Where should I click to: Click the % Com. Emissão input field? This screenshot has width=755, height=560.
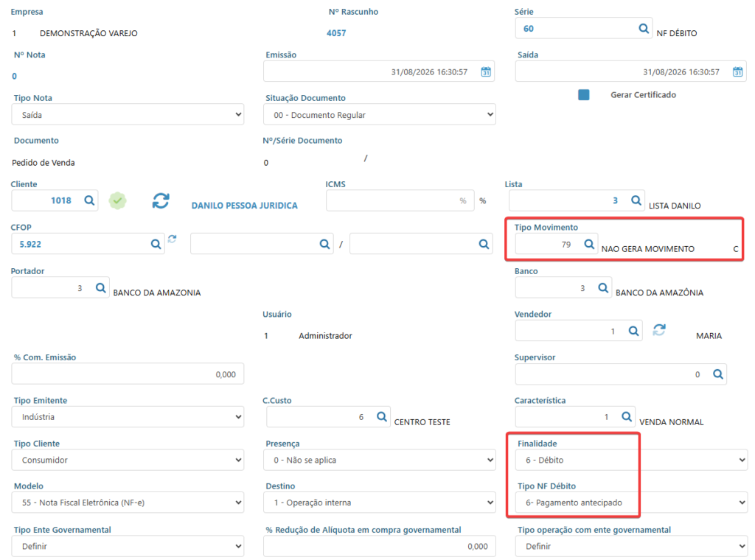pos(128,374)
